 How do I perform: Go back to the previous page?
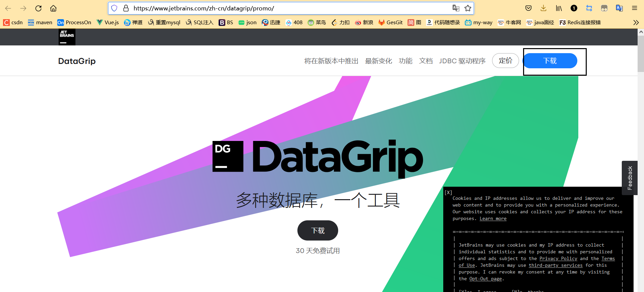click(8, 8)
